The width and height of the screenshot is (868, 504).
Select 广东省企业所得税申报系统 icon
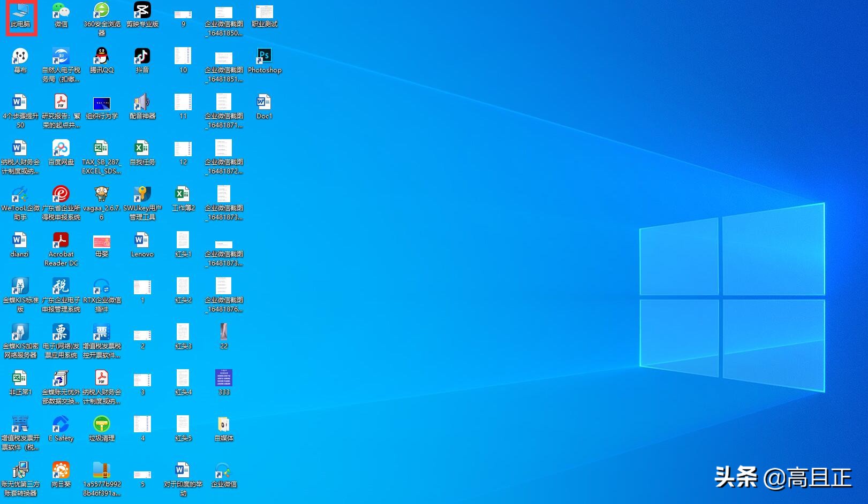[61, 203]
